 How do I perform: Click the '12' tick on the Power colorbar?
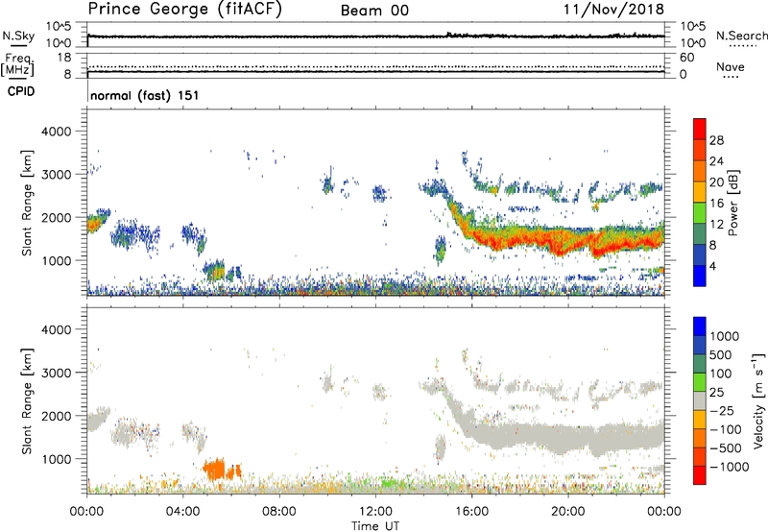[716, 224]
